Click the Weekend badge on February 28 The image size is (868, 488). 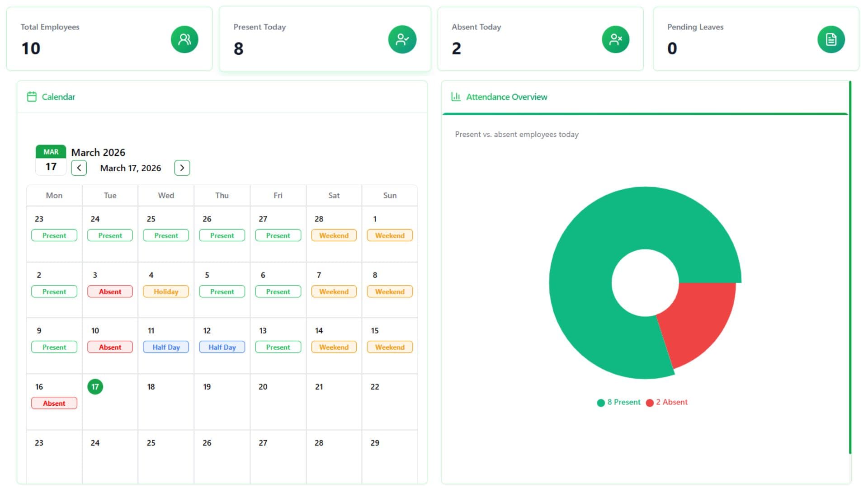(x=334, y=235)
